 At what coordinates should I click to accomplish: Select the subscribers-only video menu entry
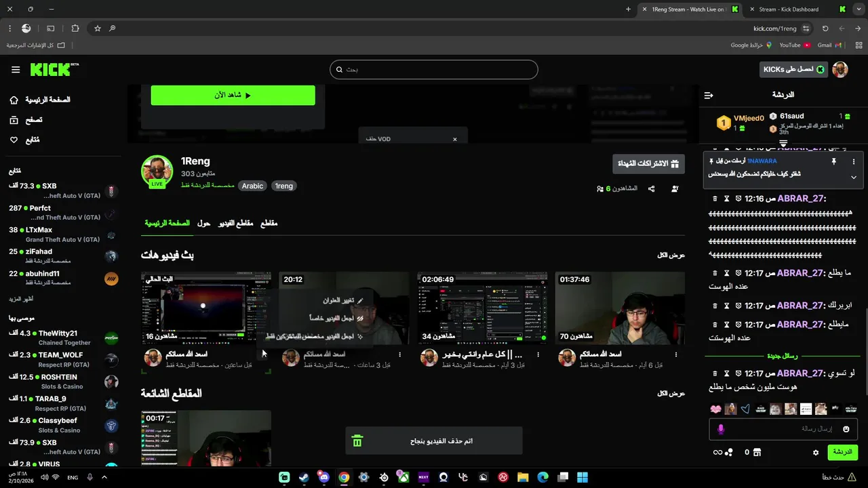(x=315, y=336)
